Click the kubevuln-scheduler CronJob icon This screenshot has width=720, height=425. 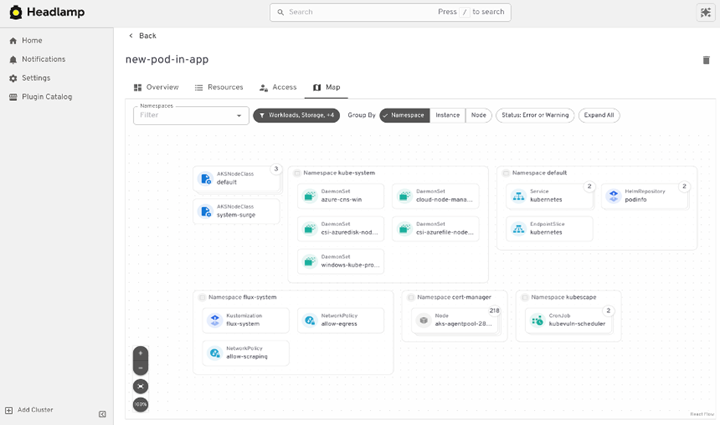click(x=538, y=320)
